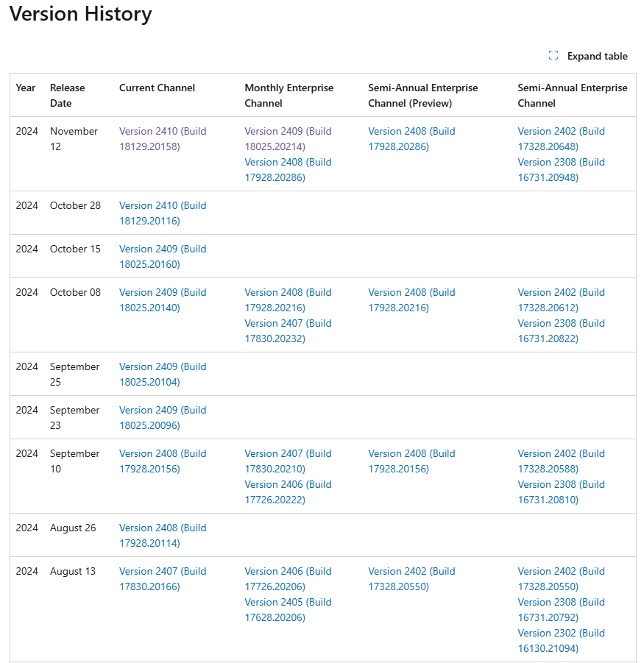644x663 pixels.
Task: Open Version 2410 Build 18129.20116 link
Action: 163,213
